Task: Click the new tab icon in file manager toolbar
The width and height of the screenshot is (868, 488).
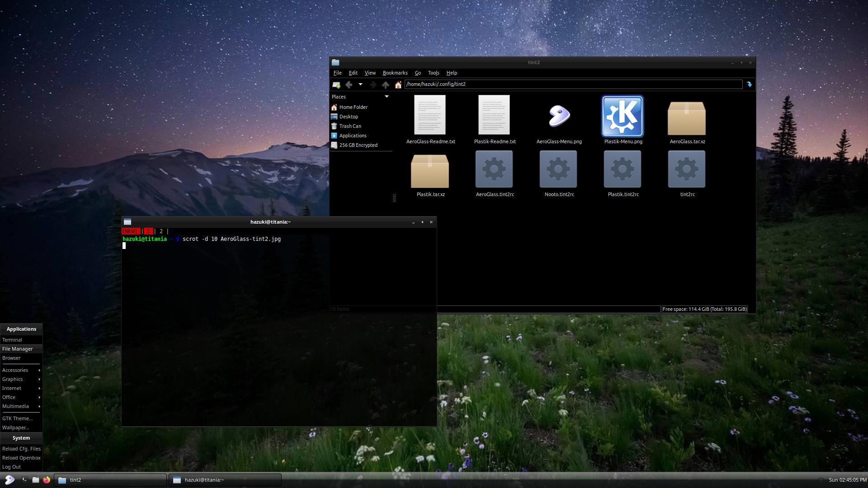Action: pos(336,84)
